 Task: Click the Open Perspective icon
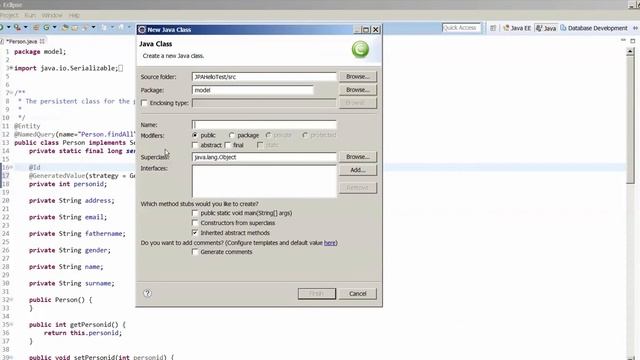pyautogui.click(x=493, y=28)
